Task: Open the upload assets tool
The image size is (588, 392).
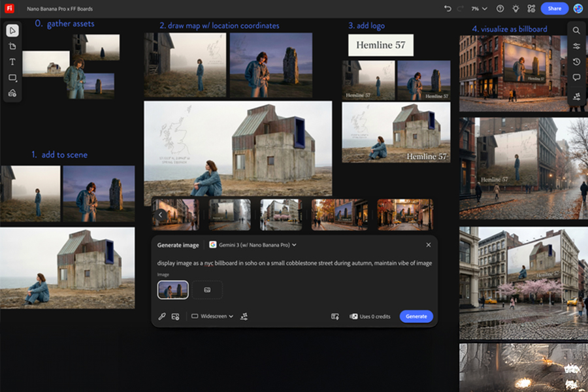Action: tap(12, 93)
